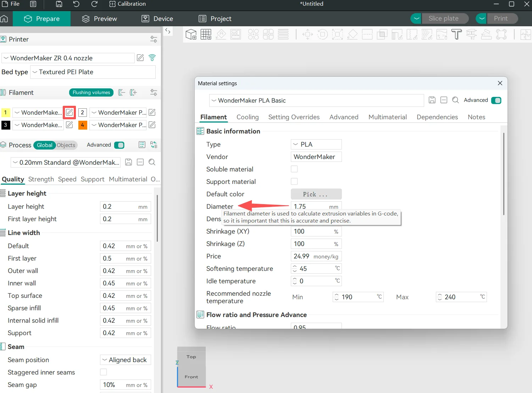The height and width of the screenshot is (393, 532).
Task: Open the Flushing volumes button
Action: point(91,93)
